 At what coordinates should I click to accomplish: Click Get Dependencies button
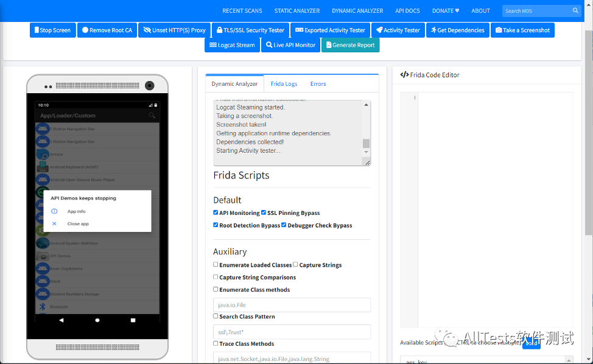[x=458, y=30]
